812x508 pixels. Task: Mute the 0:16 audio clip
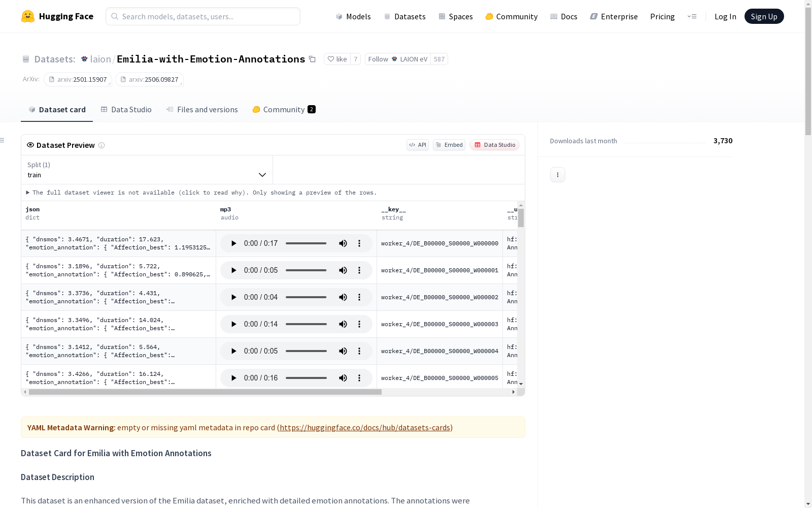click(x=343, y=378)
